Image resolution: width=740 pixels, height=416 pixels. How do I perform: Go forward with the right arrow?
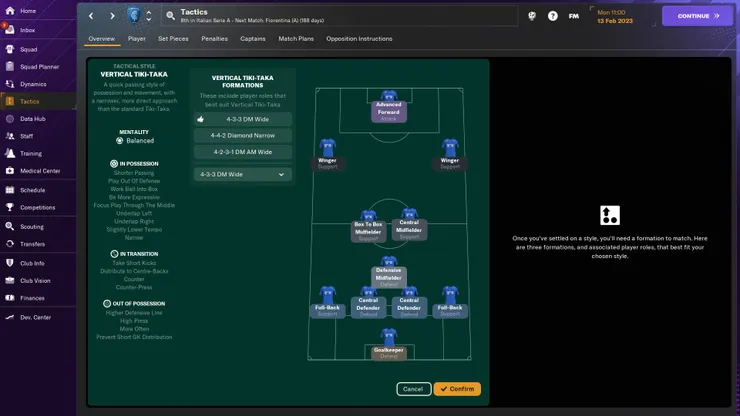[112, 16]
